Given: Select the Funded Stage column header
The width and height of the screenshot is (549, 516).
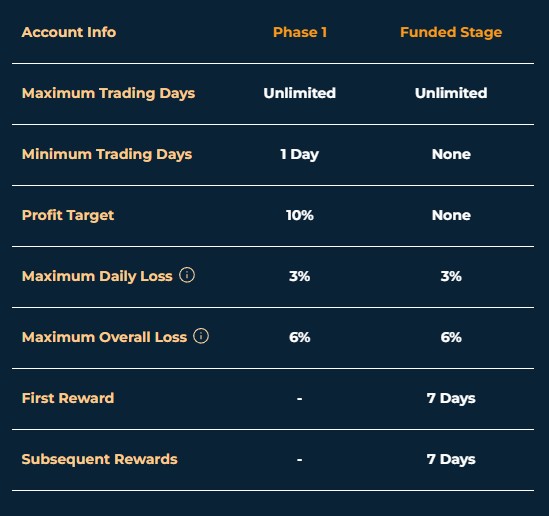Looking at the screenshot, I should [451, 33].
